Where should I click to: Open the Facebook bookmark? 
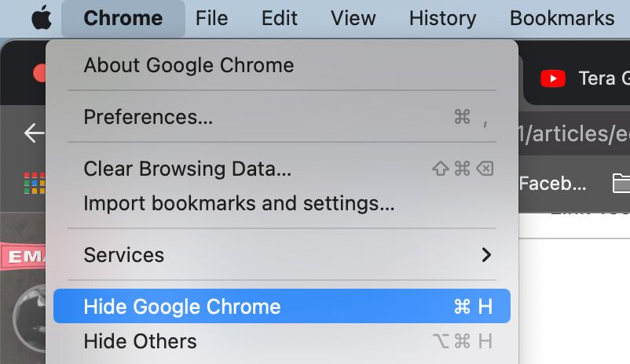[x=553, y=184]
